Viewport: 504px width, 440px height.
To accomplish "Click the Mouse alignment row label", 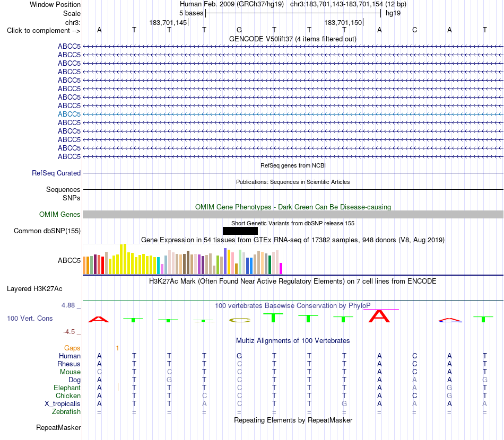I will 70,372.
